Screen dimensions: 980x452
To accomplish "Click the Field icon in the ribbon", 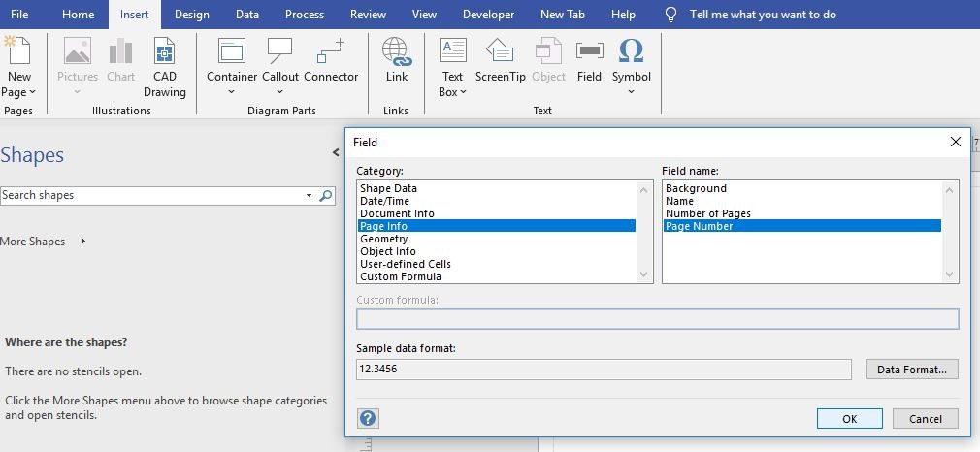I will [x=589, y=50].
